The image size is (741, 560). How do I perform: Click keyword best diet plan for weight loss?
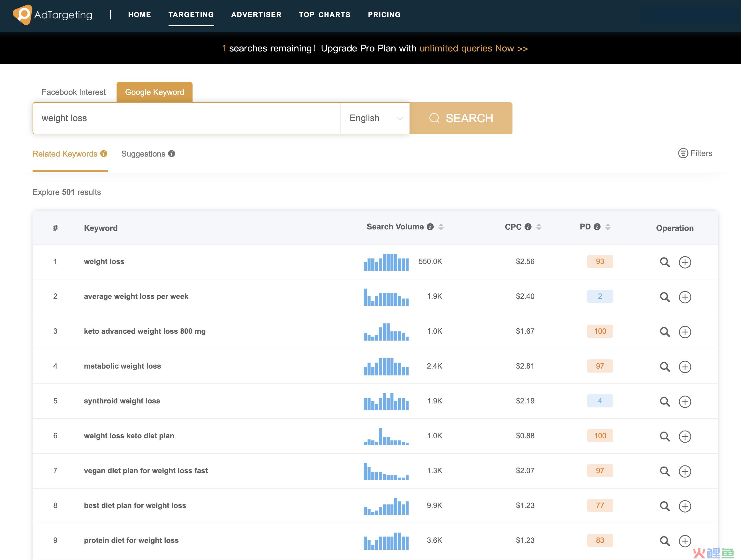coord(135,505)
